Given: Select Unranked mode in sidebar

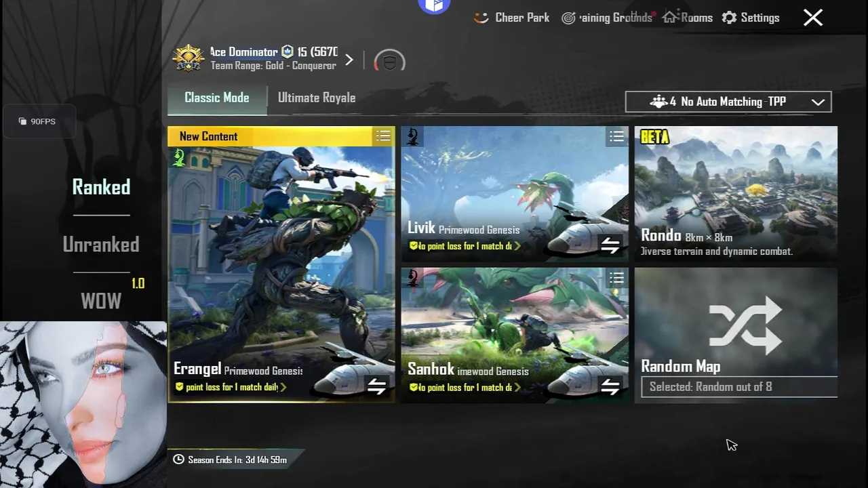Looking at the screenshot, I should [101, 244].
